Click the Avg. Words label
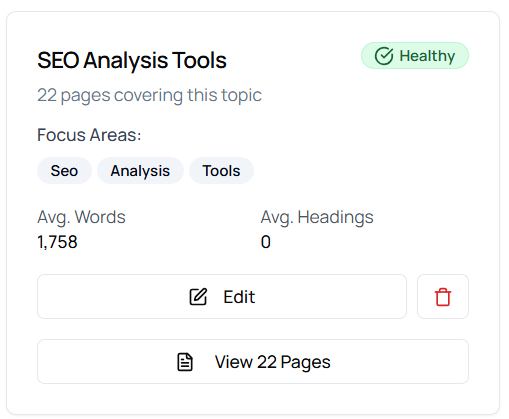This screenshot has height=419, width=509. click(x=81, y=217)
